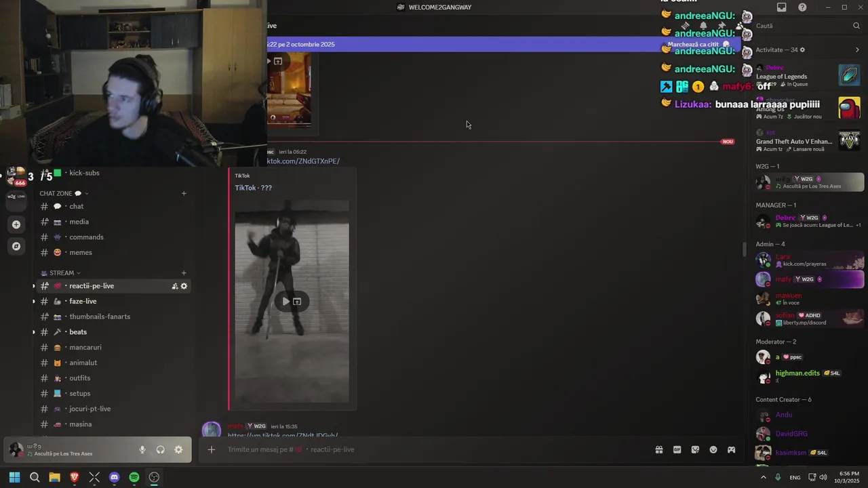Image resolution: width=868 pixels, height=488 pixels.
Task: Open the kick-subs channel
Action: pyautogui.click(x=113, y=173)
